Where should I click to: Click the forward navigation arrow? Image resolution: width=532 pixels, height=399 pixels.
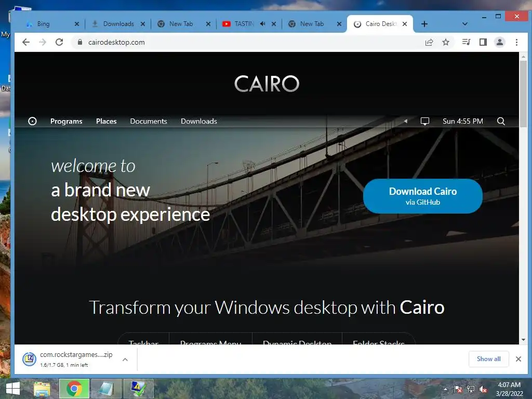pyautogui.click(x=43, y=42)
